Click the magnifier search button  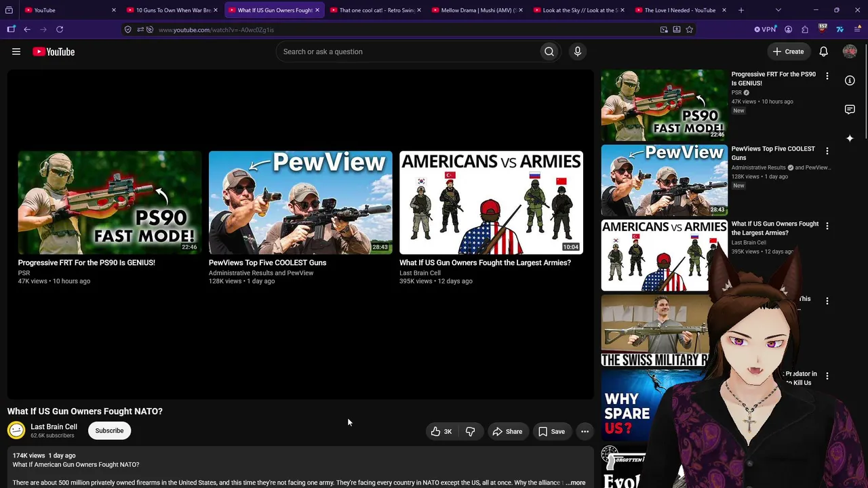coord(549,52)
